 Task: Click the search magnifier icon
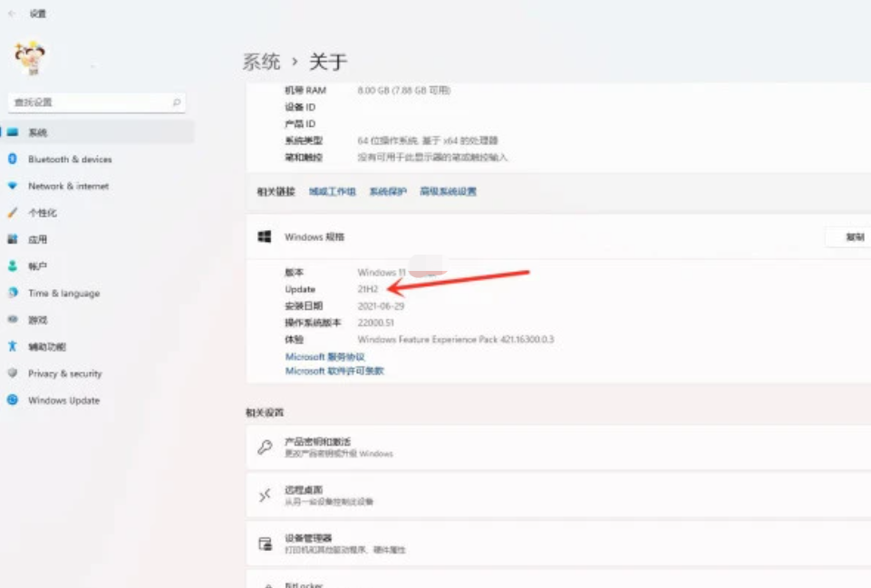click(x=177, y=102)
